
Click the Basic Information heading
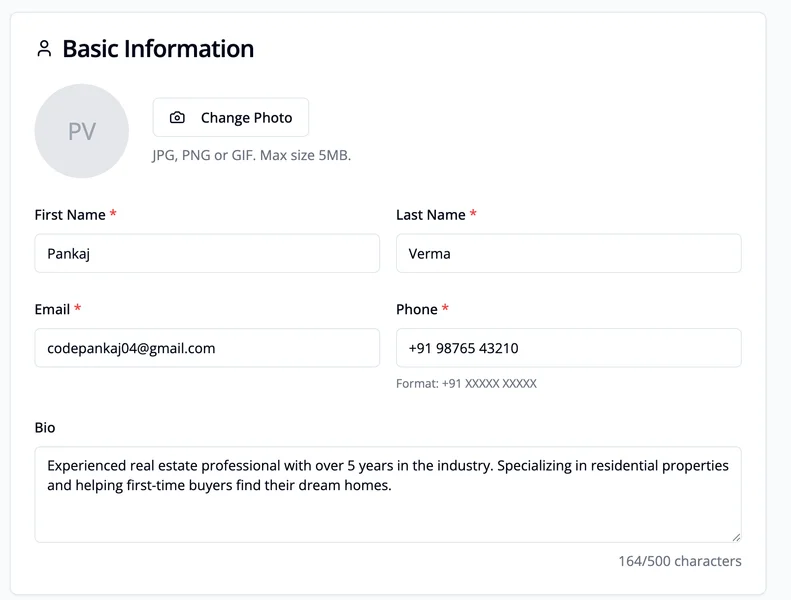158,49
